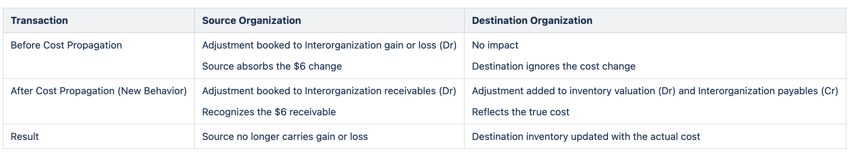Click 'Destination inventory updated with the actual cost'
This screenshot has height=154, width=868.
(586, 137)
